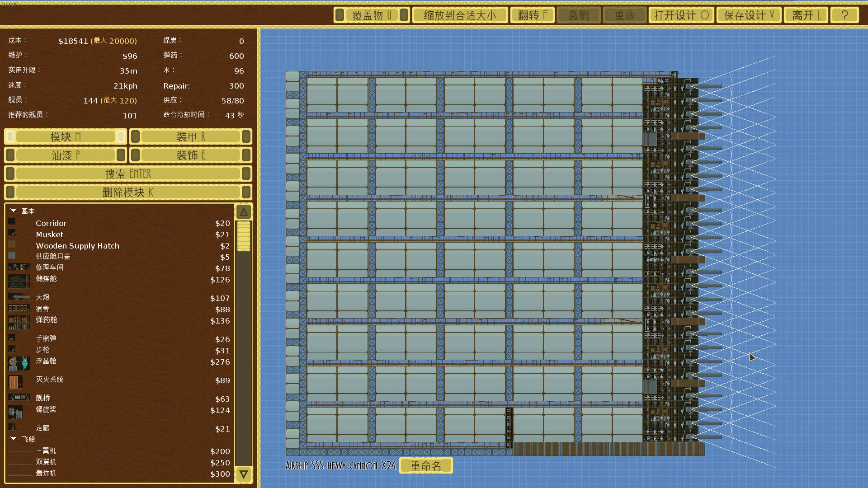
Task: Switch to the 油漆 paint tab
Action: tap(65, 155)
